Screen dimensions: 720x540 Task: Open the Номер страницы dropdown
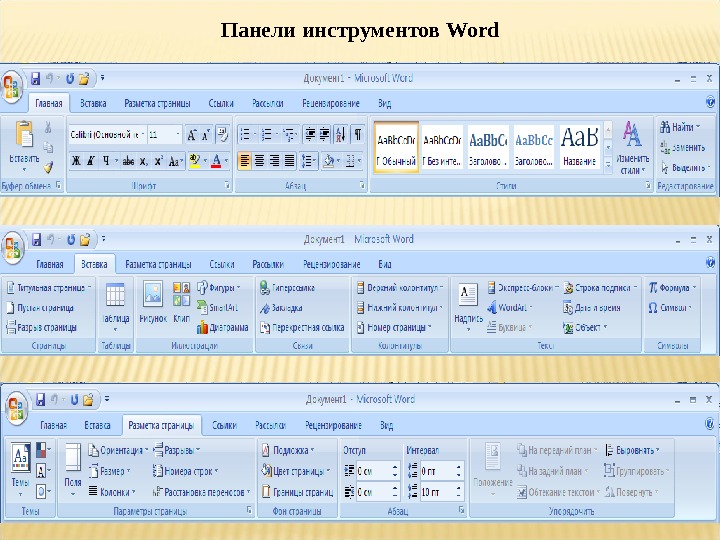coord(394,327)
